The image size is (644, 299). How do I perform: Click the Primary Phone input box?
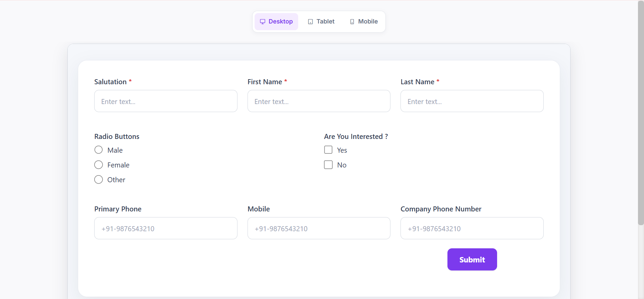click(x=166, y=228)
